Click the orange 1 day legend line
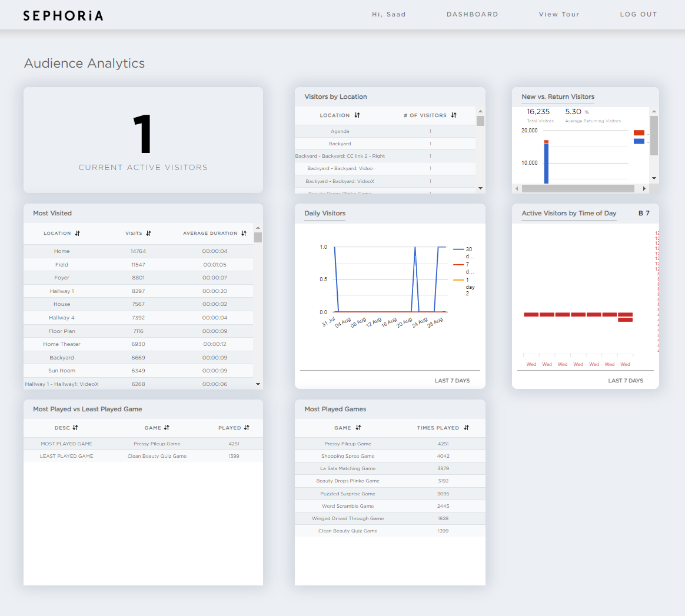The image size is (685, 616). point(458,280)
